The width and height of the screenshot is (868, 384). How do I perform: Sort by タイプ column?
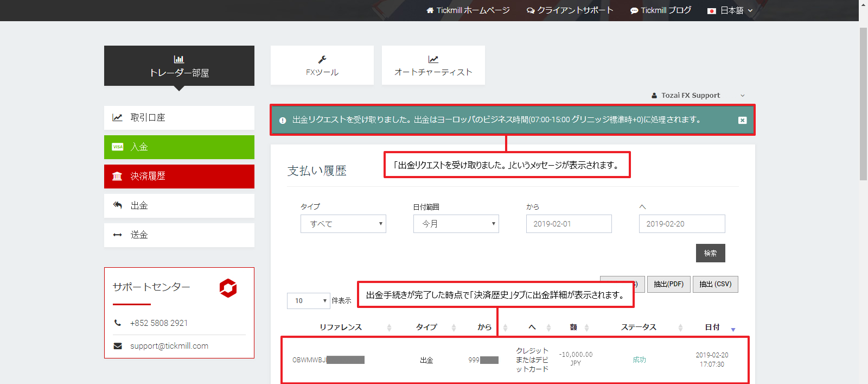click(x=426, y=327)
